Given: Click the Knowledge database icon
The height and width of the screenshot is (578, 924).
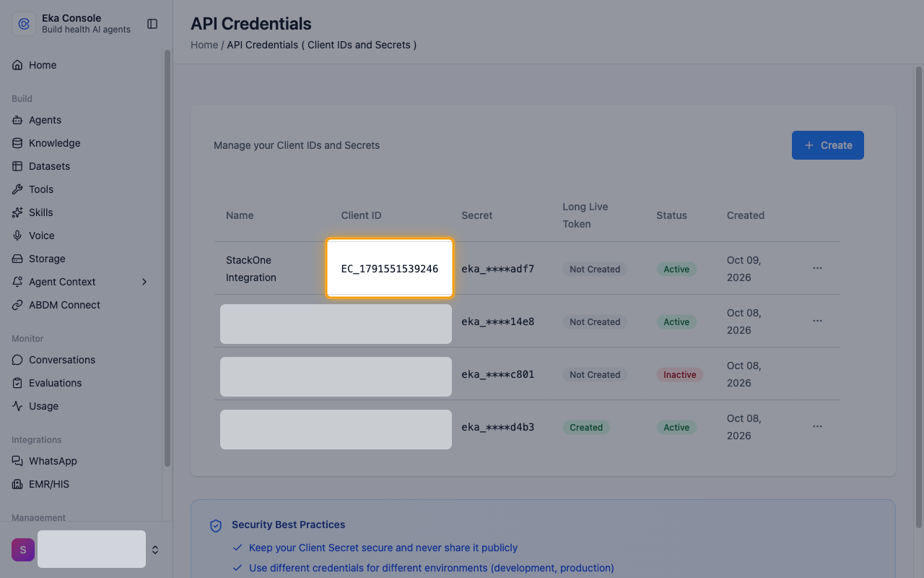Looking at the screenshot, I should click(17, 143).
